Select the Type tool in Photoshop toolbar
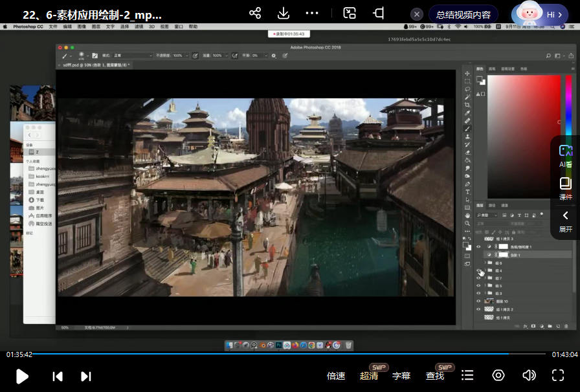The image size is (580, 392). tap(467, 192)
